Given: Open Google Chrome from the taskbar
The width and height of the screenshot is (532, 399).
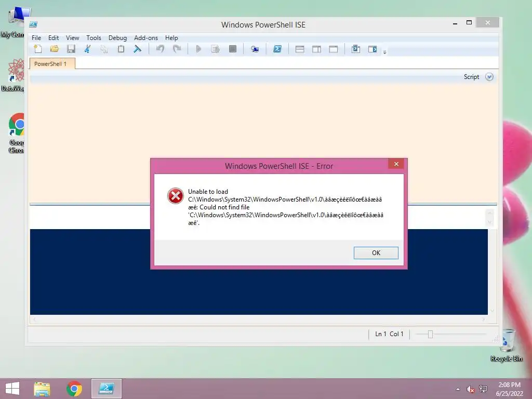Looking at the screenshot, I should tap(74, 389).
